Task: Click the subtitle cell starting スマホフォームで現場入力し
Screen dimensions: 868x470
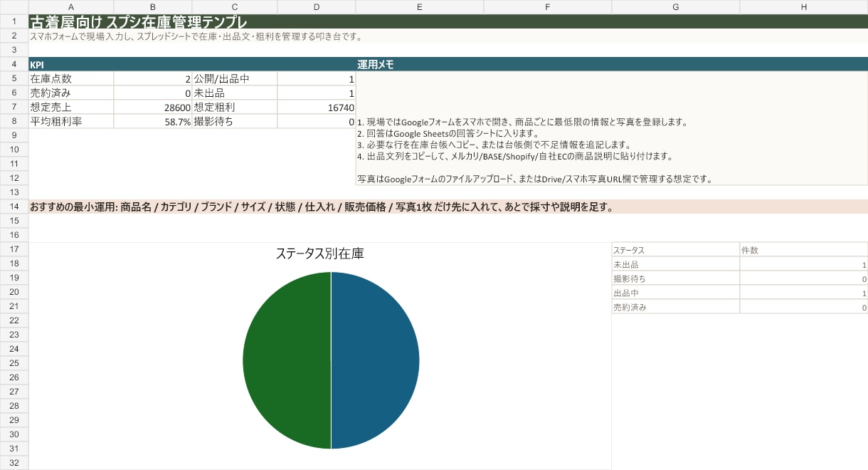Action: 448,36
